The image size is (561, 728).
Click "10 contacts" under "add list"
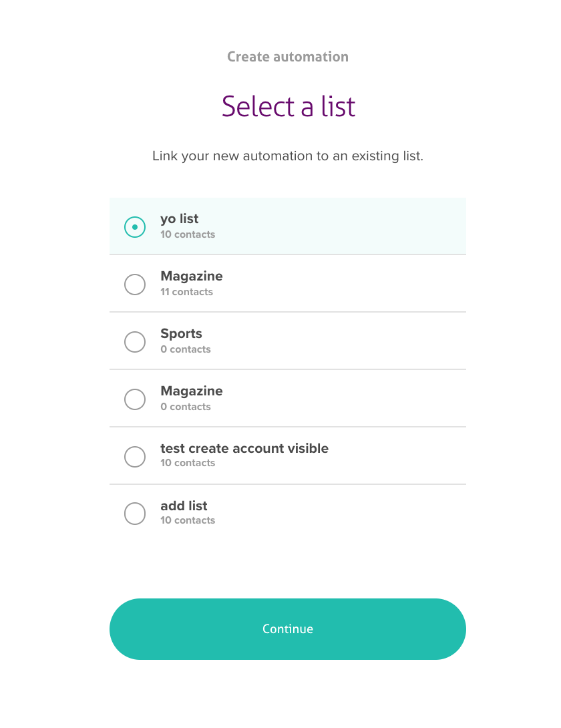coord(188,520)
